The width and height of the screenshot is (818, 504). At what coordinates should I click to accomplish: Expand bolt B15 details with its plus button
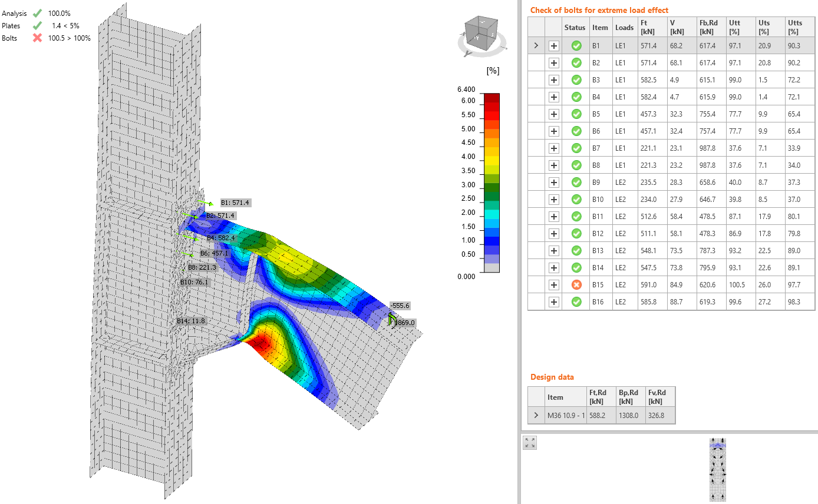coord(554,284)
